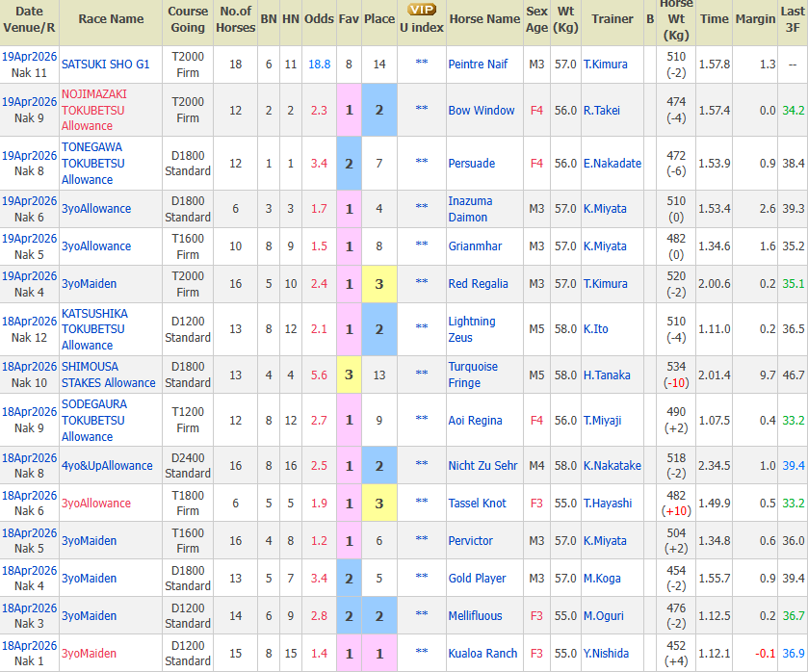This screenshot has height=672, width=808.
Task: Open trainer H.Tanaka link
Action: [x=607, y=375]
